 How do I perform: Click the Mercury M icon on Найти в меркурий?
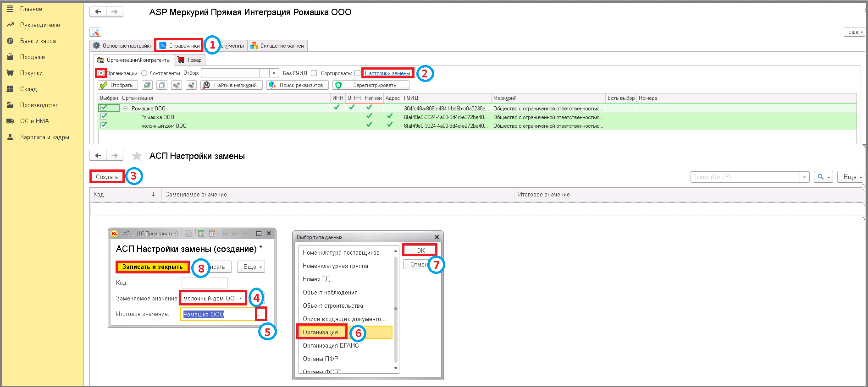coord(207,85)
